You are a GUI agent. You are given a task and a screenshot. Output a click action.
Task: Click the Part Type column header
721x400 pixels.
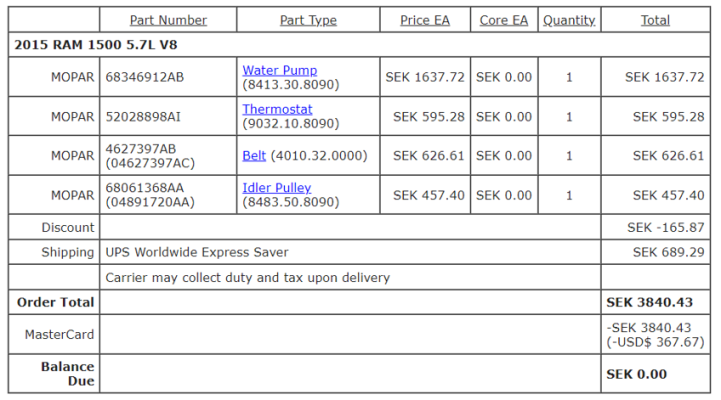(308, 20)
